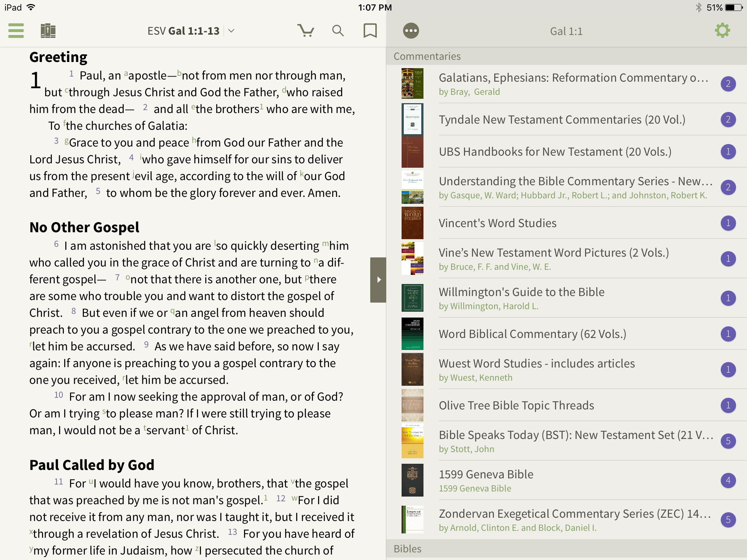Open Vine's New Testament Word Pictures
The height and width of the screenshot is (560, 747).
tap(566, 259)
